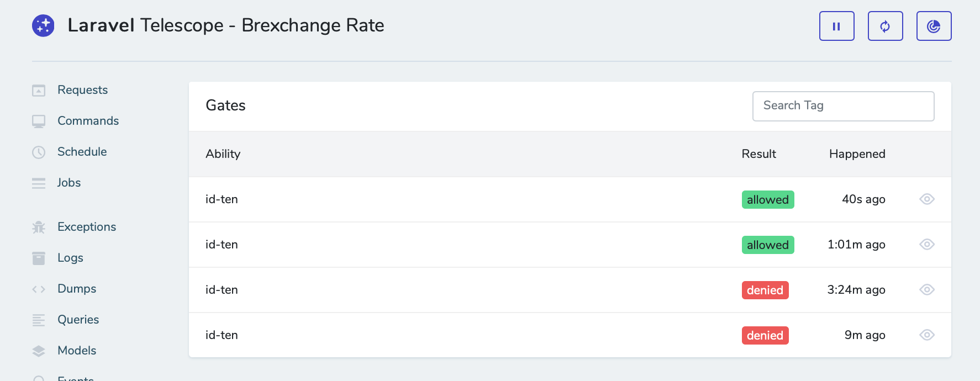Click the Models layers icon
Screen dimensions: 980x381
click(39, 351)
